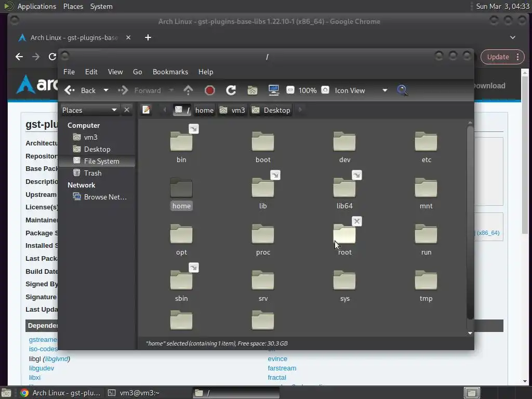The width and height of the screenshot is (532, 399).
Task: Select the opt folder
Action: click(x=181, y=234)
